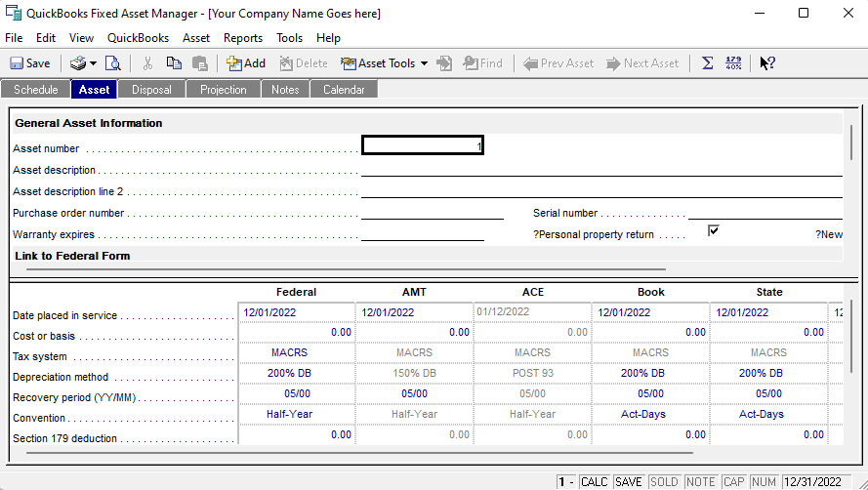This screenshot has height=490, width=868.
Task: Open the print options dropdown arrow
Action: [x=93, y=63]
